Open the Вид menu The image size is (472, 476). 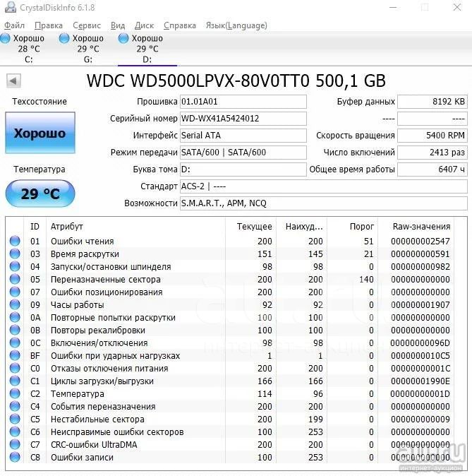click(x=118, y=25)
